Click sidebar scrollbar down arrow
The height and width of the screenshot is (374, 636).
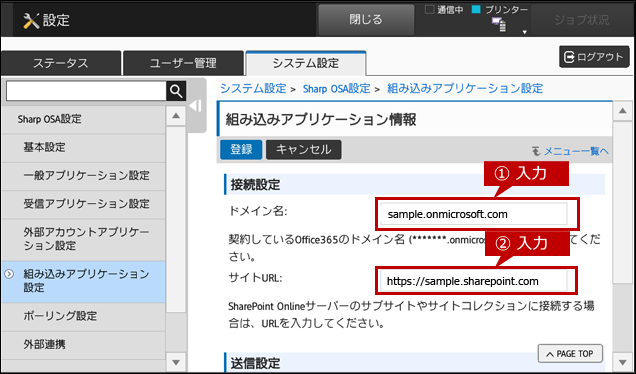pos(176,361)
